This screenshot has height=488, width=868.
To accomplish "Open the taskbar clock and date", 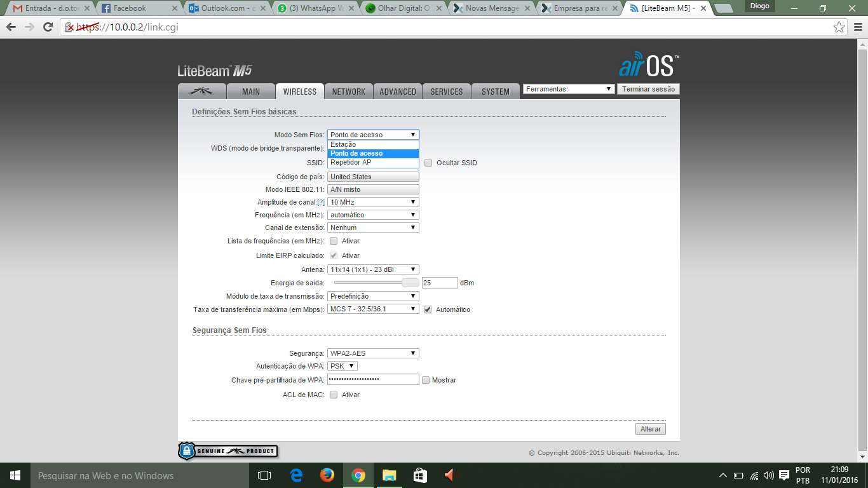I will click(x=839, y=475).
